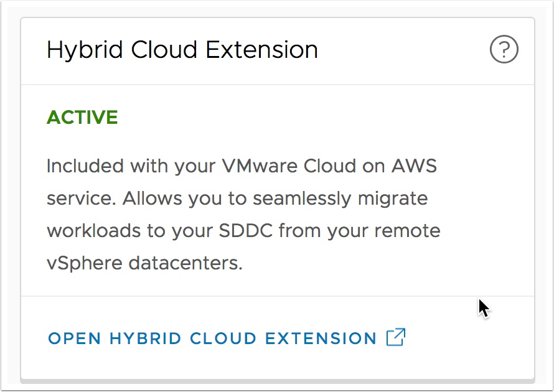
Task: Click the word 'SDDC' in the description
Action: (x=246, y=231)
